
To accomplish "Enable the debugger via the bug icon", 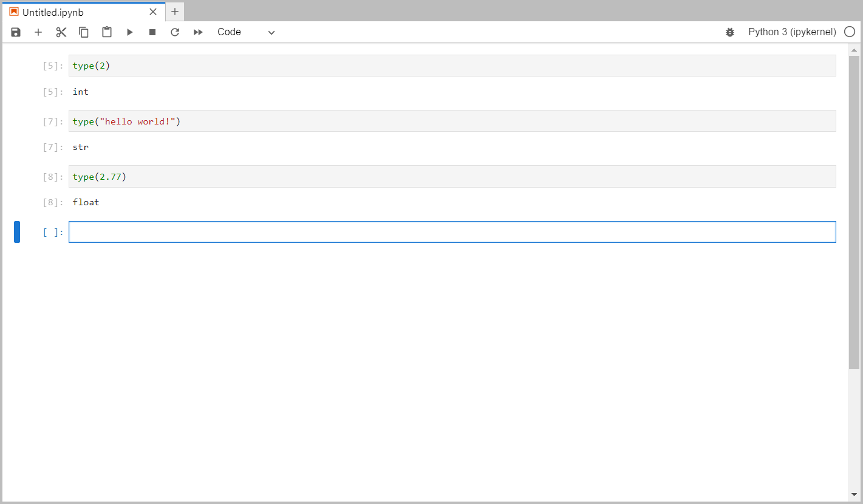I will 730,32.
